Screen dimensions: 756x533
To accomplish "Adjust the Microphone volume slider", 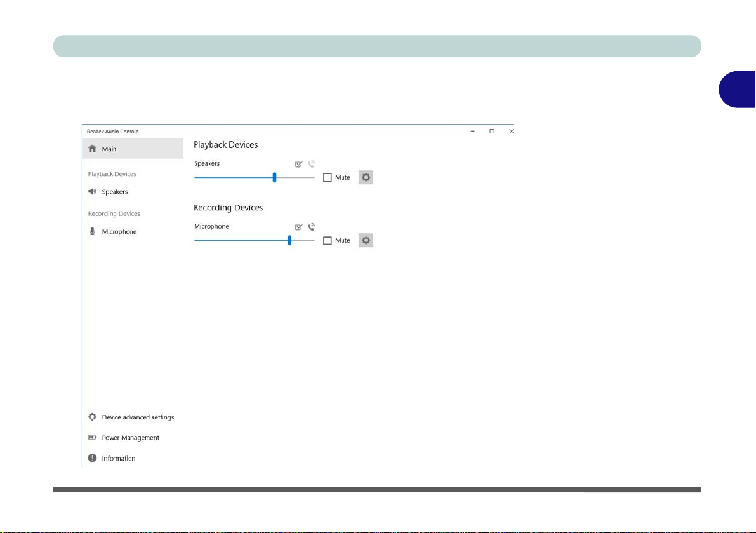I will tap(254, 240).
